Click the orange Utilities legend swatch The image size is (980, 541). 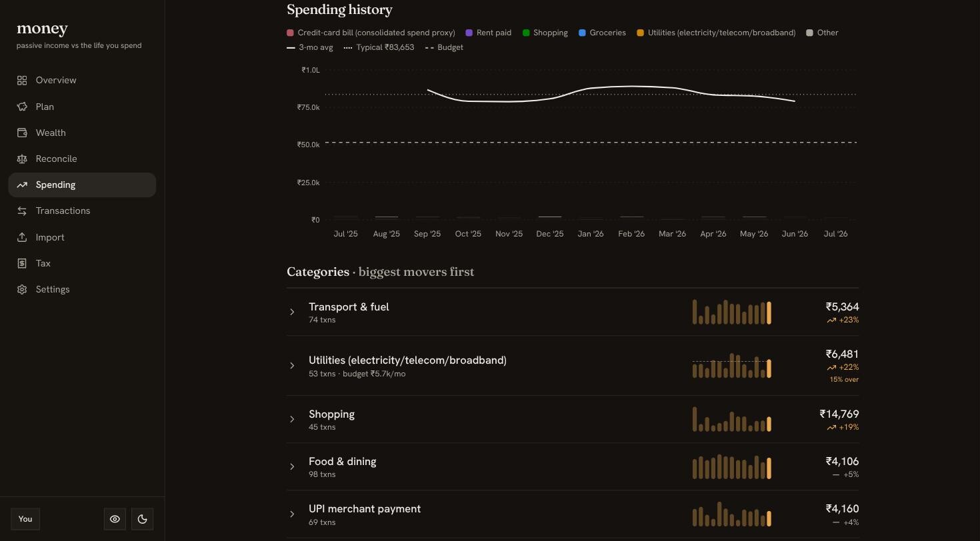pos(641,33)
